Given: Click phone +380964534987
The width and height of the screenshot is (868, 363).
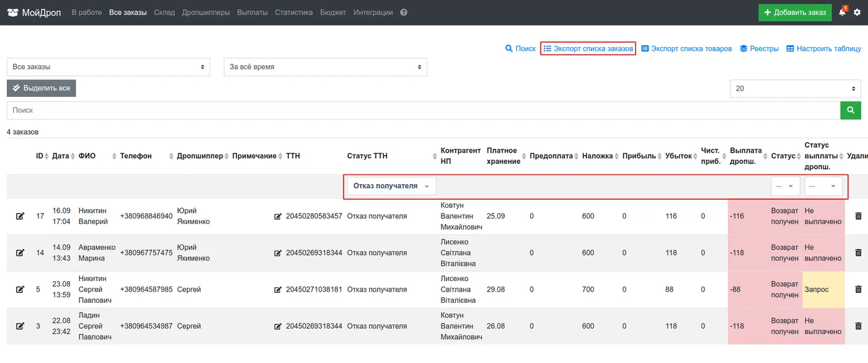Looking at the screenshot, I should (146, 326).
